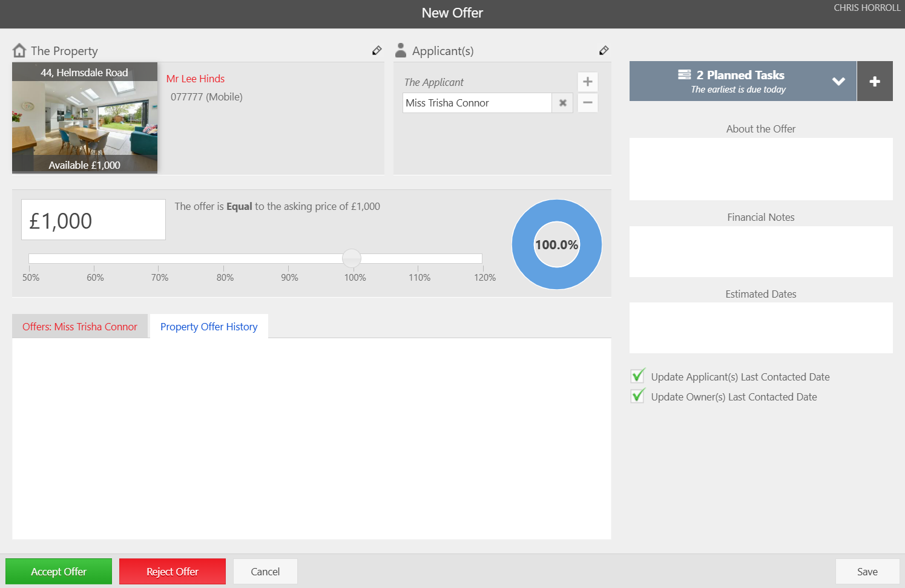Add a new planned task with plus icon
This screenshot has width=905, height=588.
[875, 81]
